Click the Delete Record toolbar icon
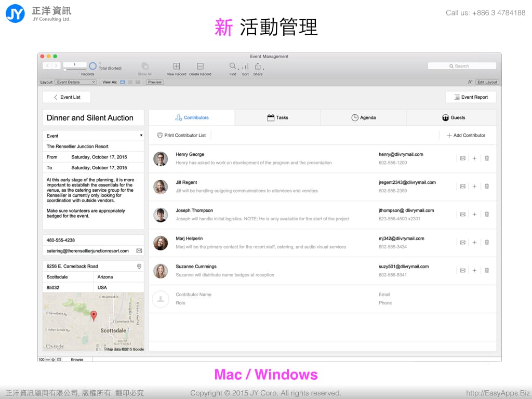The height and width of the screenshot is (399, 532). [200, 66]
